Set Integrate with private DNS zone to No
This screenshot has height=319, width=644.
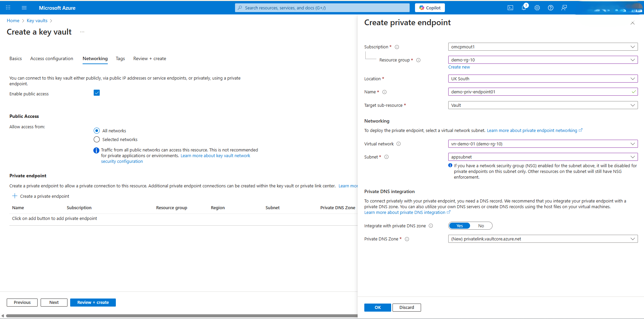(481, 226)
